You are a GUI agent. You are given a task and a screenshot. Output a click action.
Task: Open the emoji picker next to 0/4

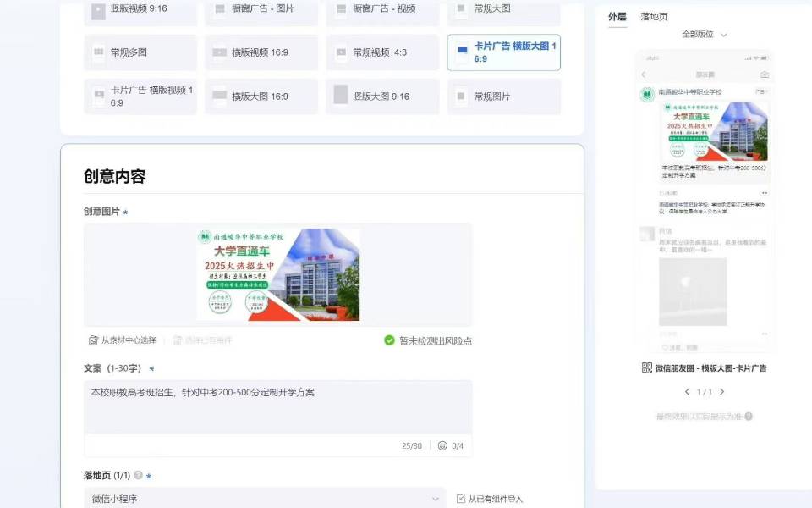[x=442, y=445]
